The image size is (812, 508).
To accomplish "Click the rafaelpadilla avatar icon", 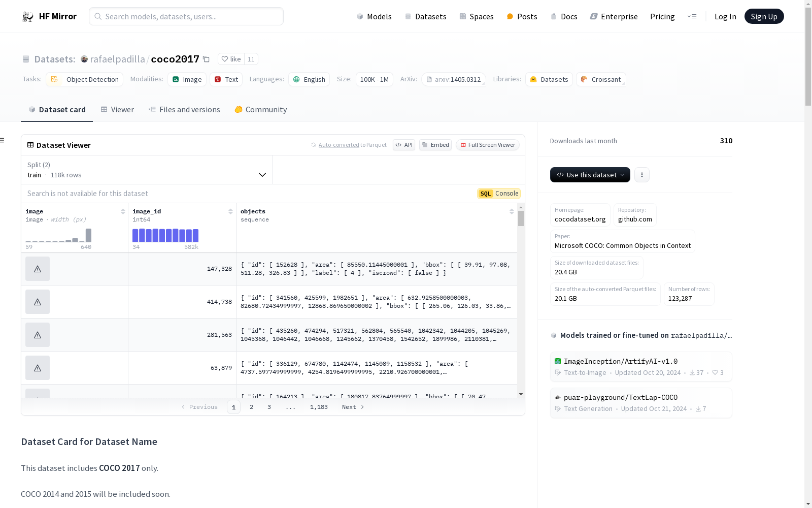I will coord(84,59).
